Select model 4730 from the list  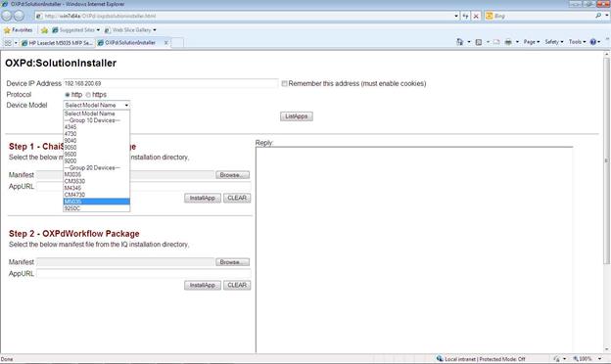(96, 134)
